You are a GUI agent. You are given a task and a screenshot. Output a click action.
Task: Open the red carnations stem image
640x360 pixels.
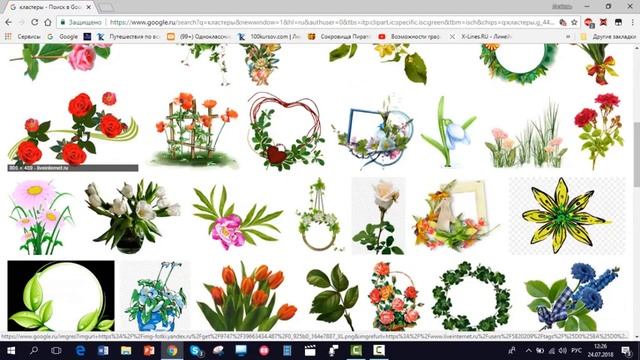(x=599, y=131)
